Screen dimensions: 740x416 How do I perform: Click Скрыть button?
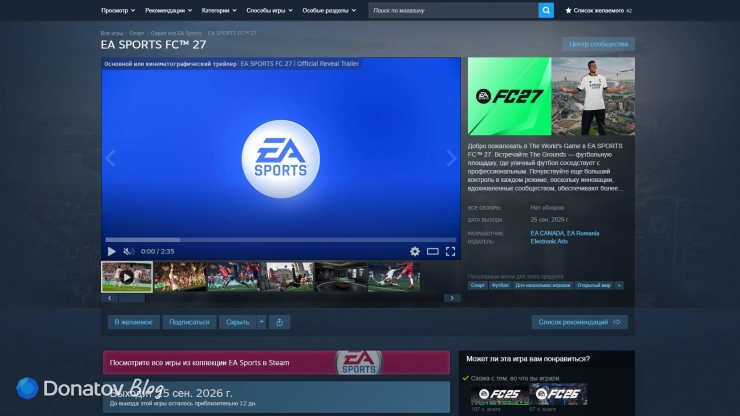point(237,322)
